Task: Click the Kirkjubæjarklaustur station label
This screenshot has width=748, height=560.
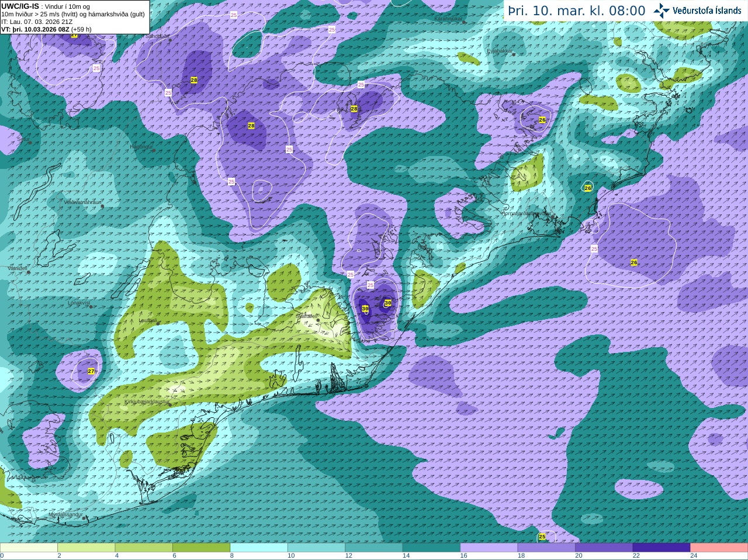Action: 147,402
